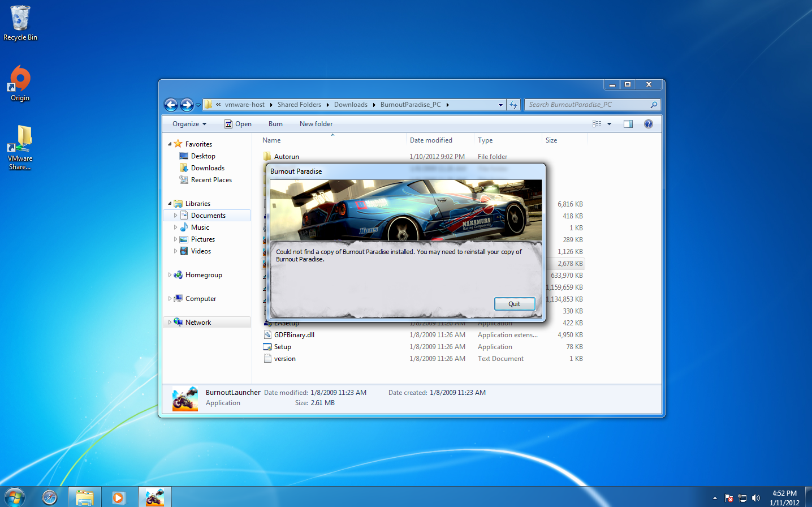The image size is (812, 507).
Task: Select Downloads under Favorites
Action: 208,168
